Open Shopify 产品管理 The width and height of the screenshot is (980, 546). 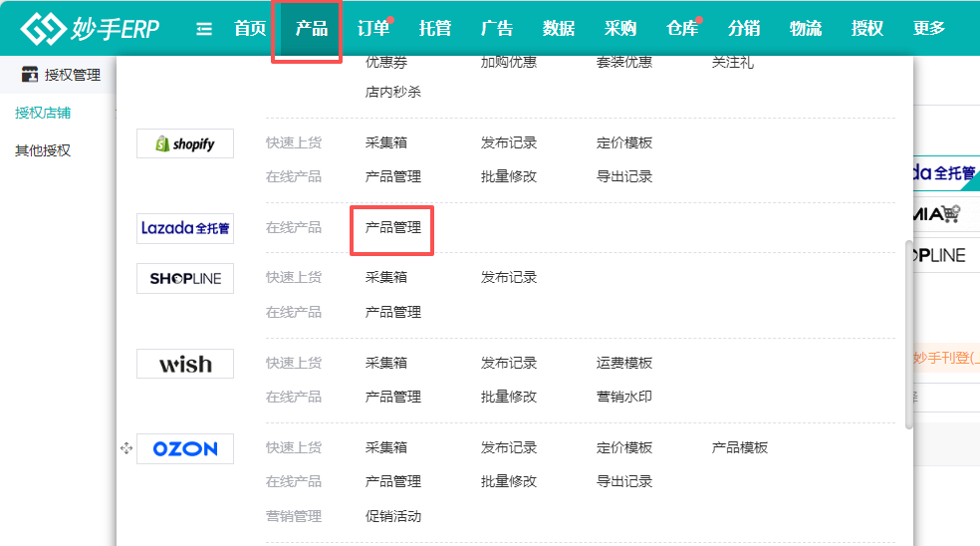(393, 176)
